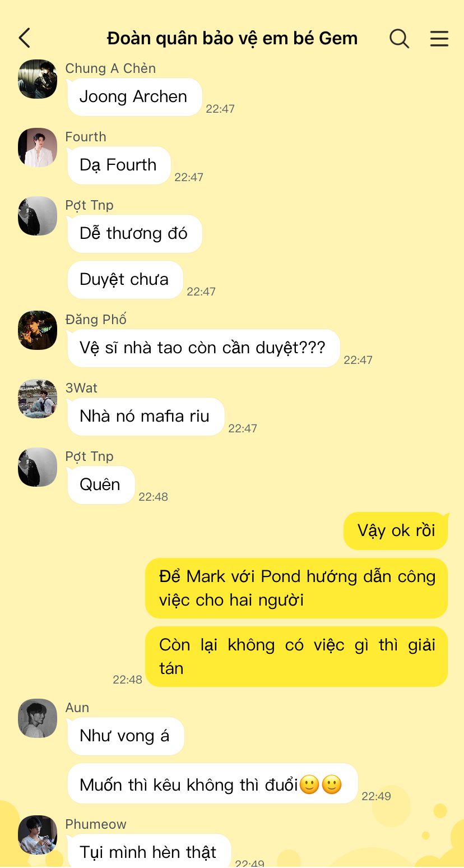Tap message "Vệ sĩ nhà tao còn cần duyệt???"

(x=203, y=348)
